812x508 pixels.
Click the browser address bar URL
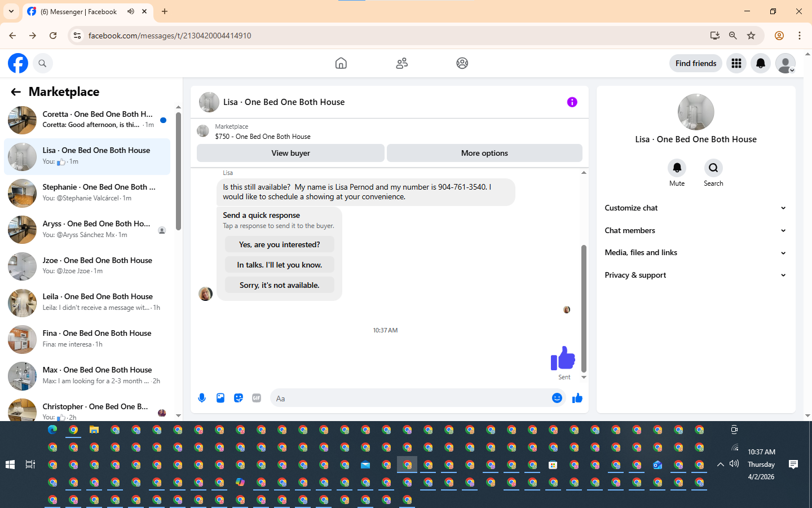(170, 36)
